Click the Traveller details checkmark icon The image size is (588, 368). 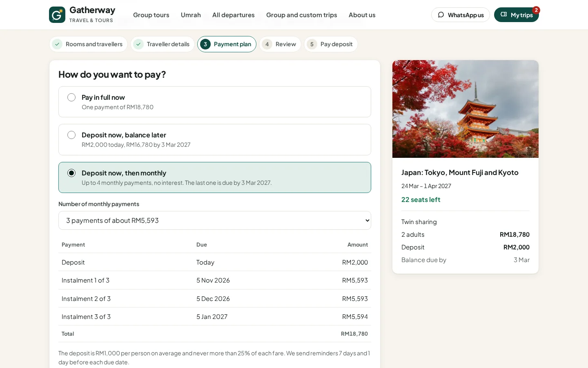(x=138, y=44)
